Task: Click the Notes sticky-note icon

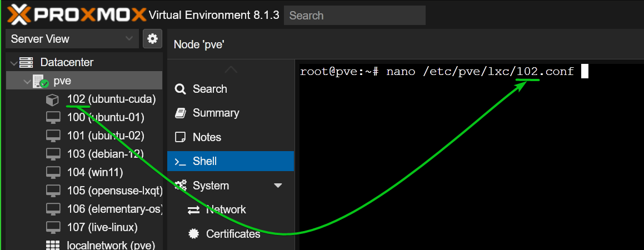Action: click(180, 137)
